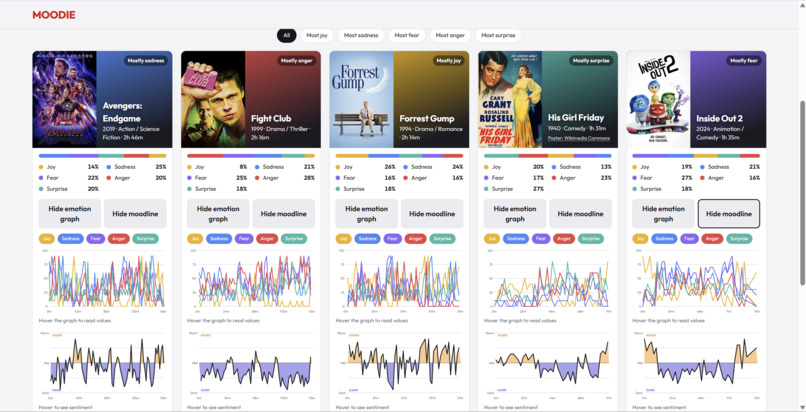The image size is (806, 412).
Task: Toggle Anger line in Fight Club graph
Action: [267, 239]
